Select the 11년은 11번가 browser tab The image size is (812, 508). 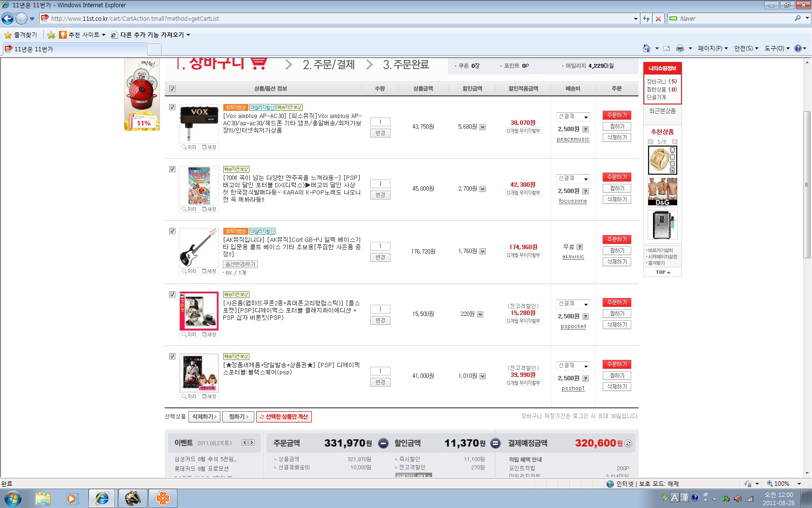click(74, 49)
